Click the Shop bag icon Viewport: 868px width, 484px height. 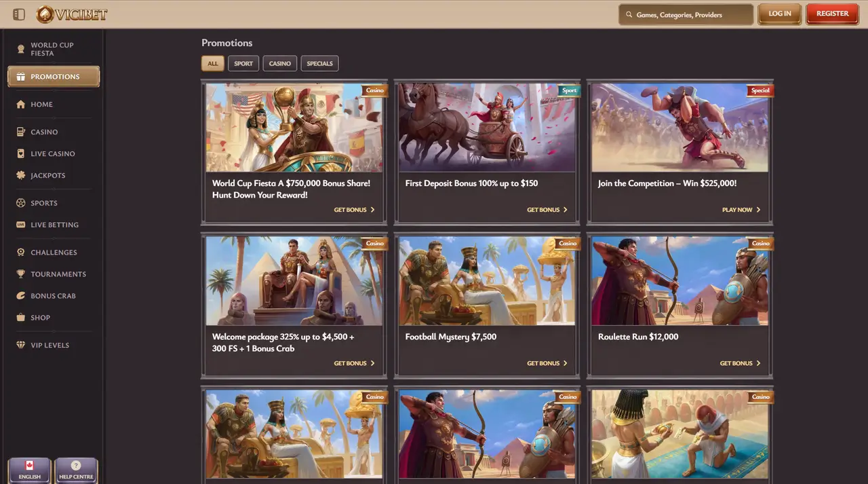tap(20, 318)
